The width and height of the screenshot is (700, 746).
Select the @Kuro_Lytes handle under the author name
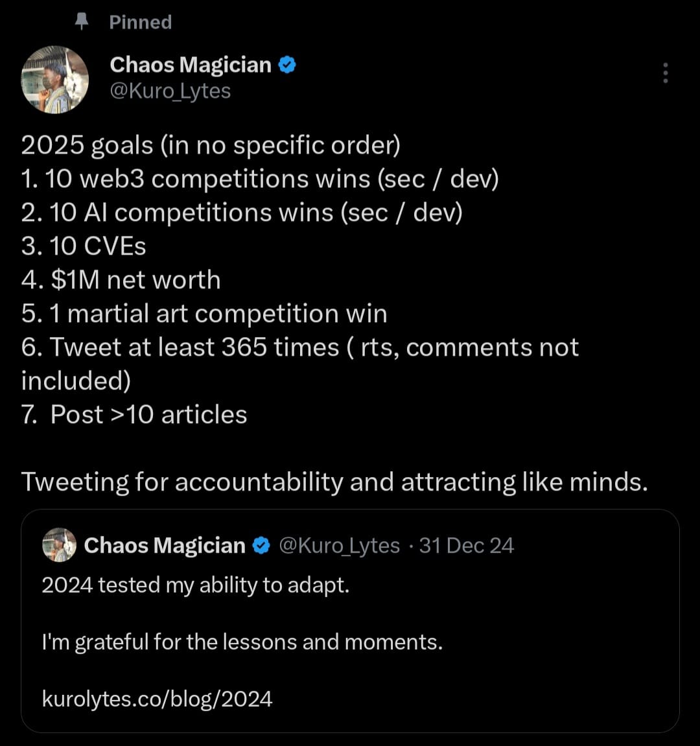click(x=170, y=91)
